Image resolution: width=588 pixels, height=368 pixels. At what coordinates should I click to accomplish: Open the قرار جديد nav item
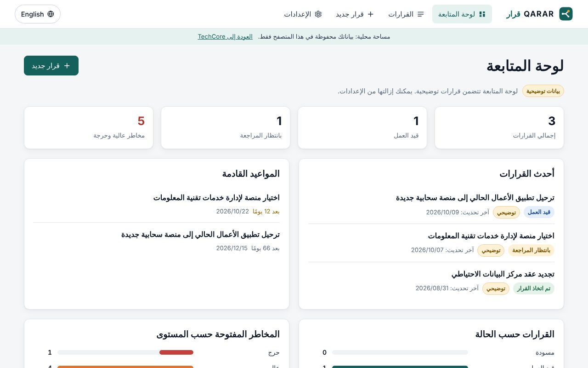[355, 14]
